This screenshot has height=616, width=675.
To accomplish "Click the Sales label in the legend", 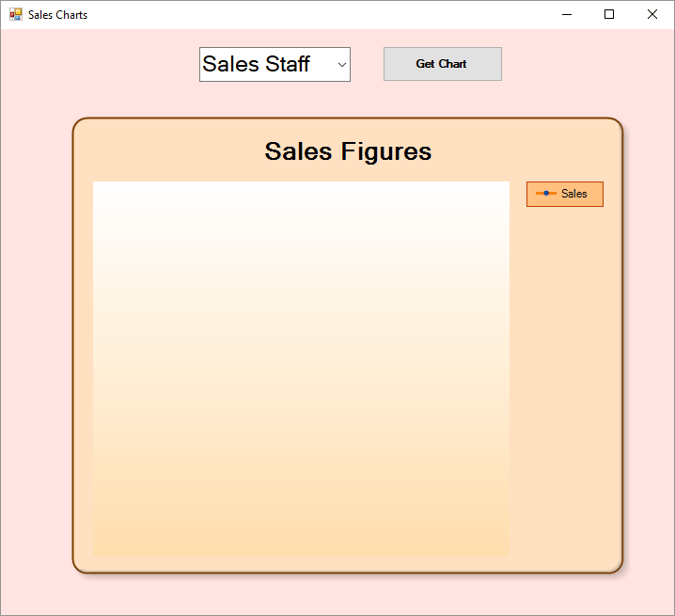I will pyautogui.click(x=573, y=194).
